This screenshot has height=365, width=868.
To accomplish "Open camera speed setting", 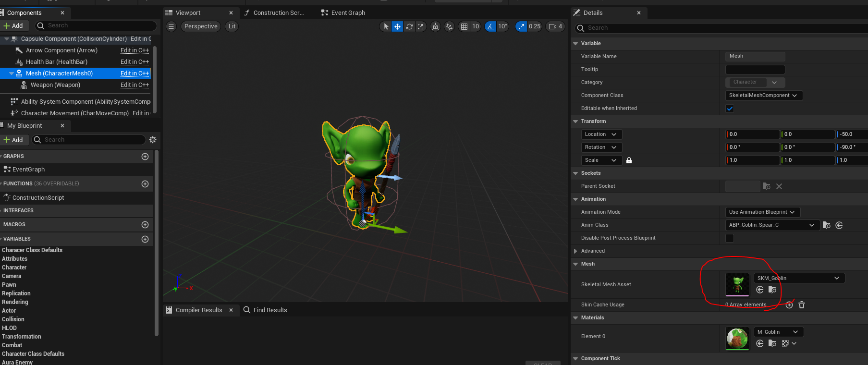I will point(555,26).
